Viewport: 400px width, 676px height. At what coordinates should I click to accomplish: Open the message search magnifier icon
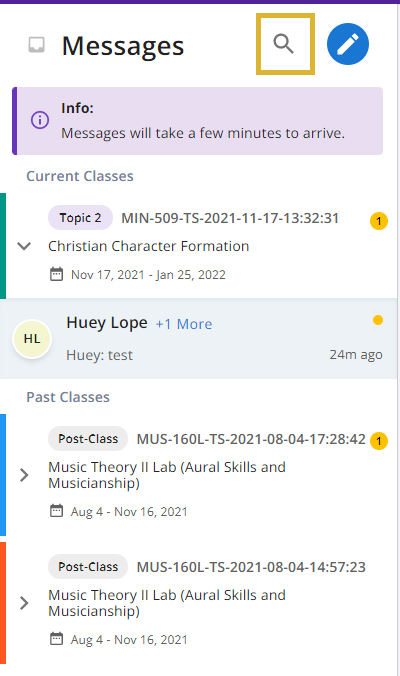(x=284, y=44)
